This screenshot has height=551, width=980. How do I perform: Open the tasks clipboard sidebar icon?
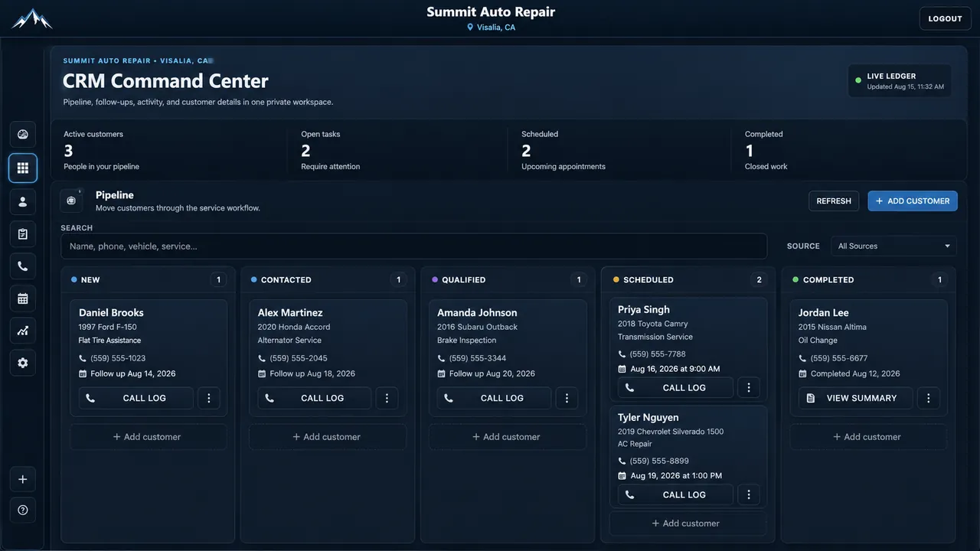pyautogui.click(x=23, y=234)
